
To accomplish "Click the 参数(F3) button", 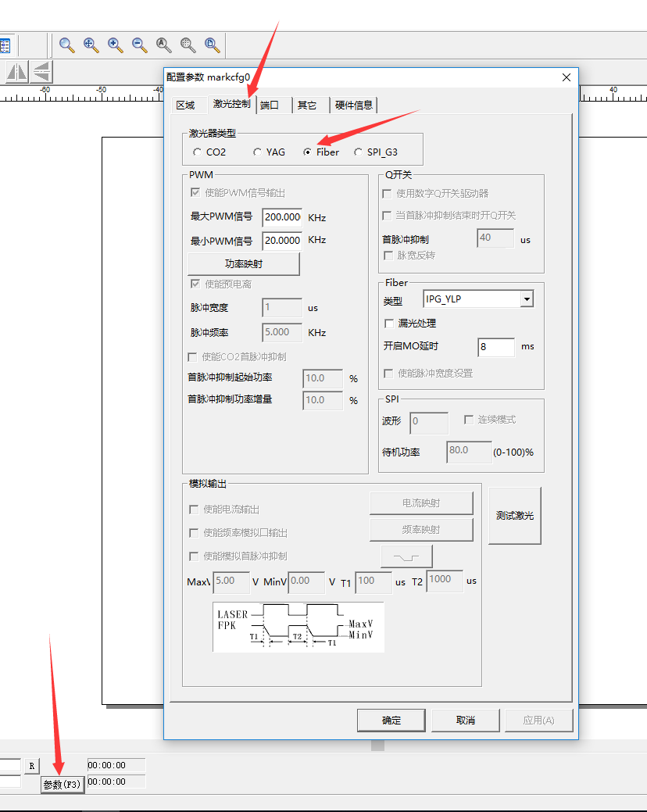I will tap(62, 785).
